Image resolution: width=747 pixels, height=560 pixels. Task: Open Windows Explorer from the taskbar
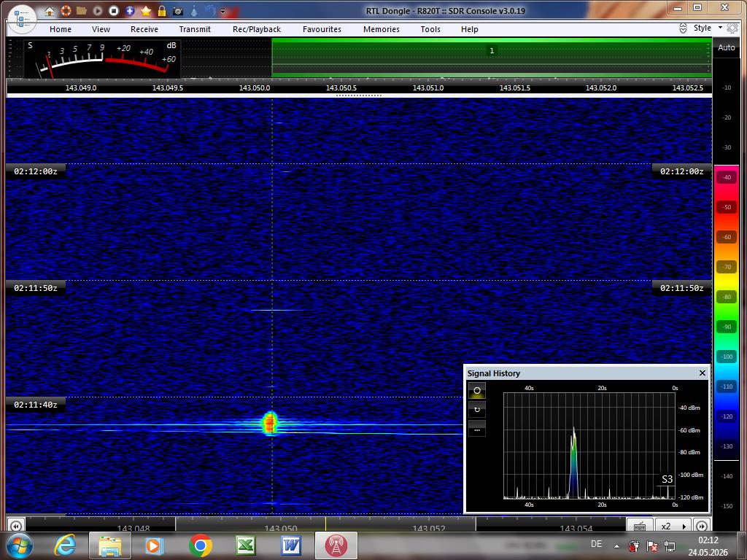(109, 545)
